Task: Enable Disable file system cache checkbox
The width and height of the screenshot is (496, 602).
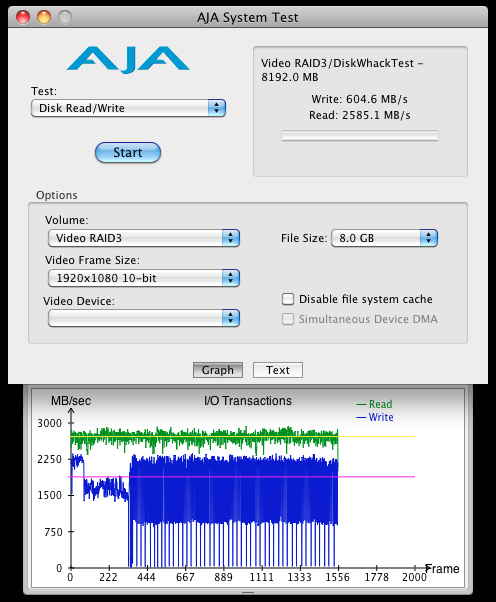Action: pyautogui.click(x=288, y=299)
